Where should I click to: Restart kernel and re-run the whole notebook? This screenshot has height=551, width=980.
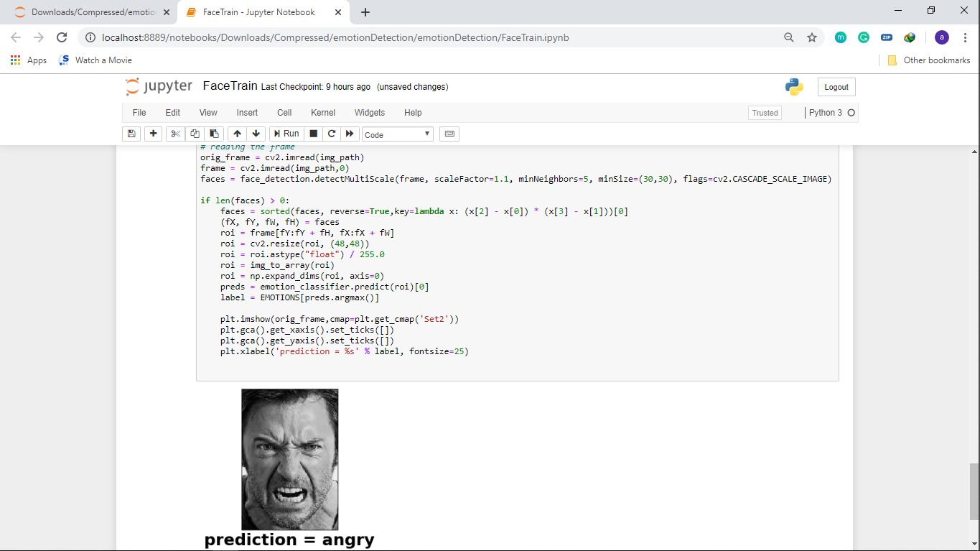tap(350, 134)
